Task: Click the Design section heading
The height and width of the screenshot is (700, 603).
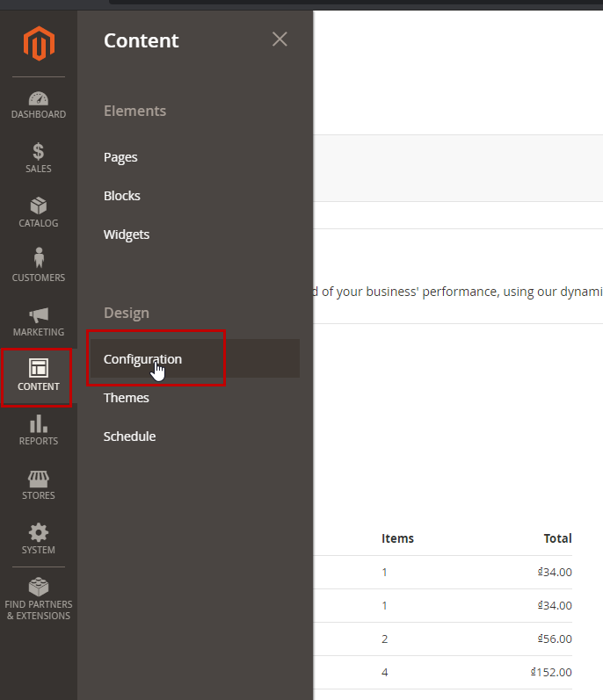Action: pyautogui.click(x=127, y=313)
